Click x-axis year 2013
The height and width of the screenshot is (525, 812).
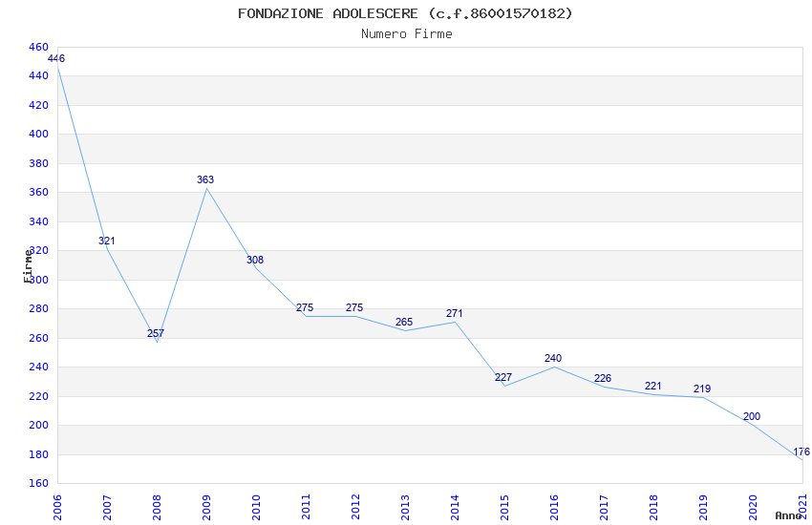point(405,507)
